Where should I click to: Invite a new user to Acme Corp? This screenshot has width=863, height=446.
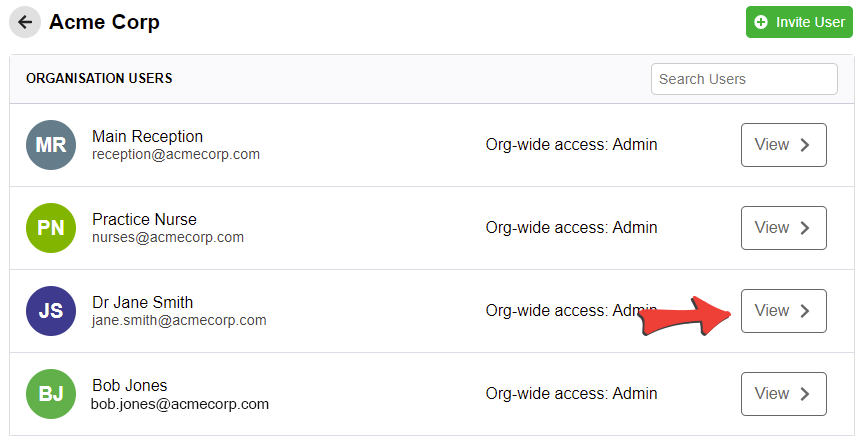click(799, 22)
